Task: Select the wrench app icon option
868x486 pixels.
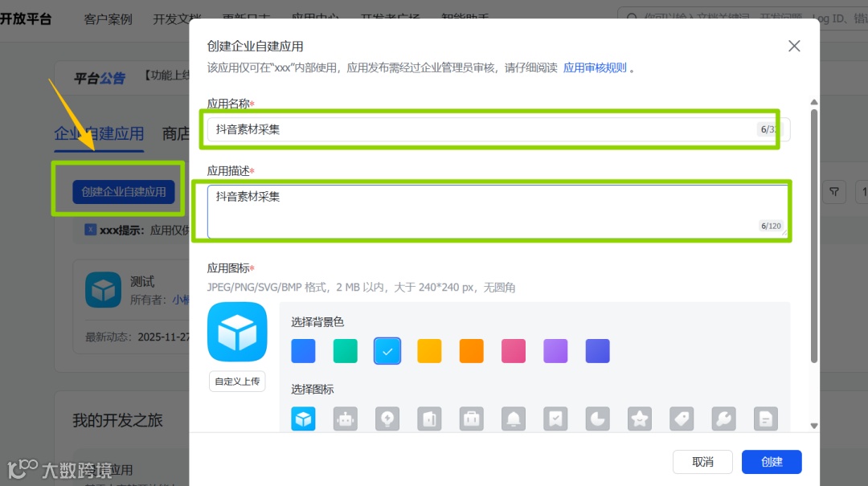Action: pyautogui.click(x=724, y=419)
